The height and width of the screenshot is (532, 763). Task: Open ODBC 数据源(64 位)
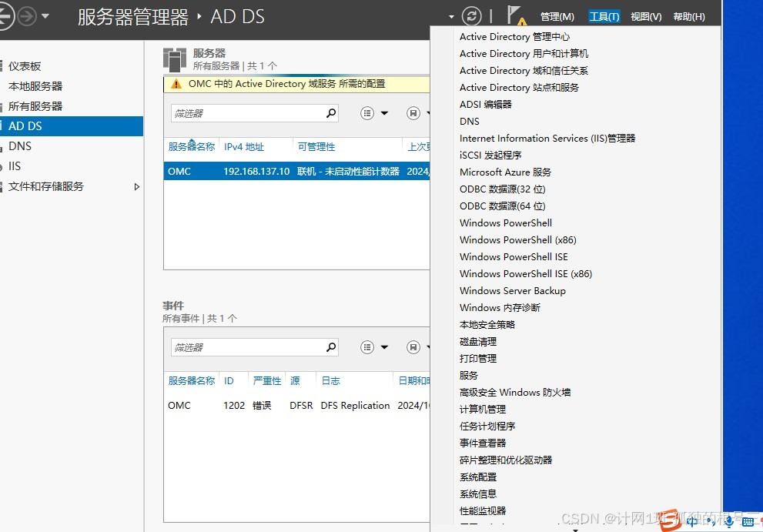coord(503,206)
